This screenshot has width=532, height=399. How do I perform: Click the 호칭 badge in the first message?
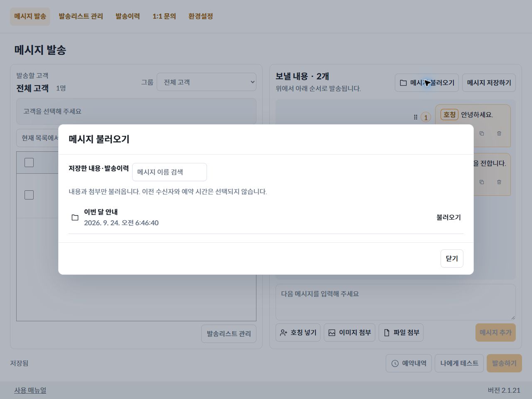coord(449,115)
